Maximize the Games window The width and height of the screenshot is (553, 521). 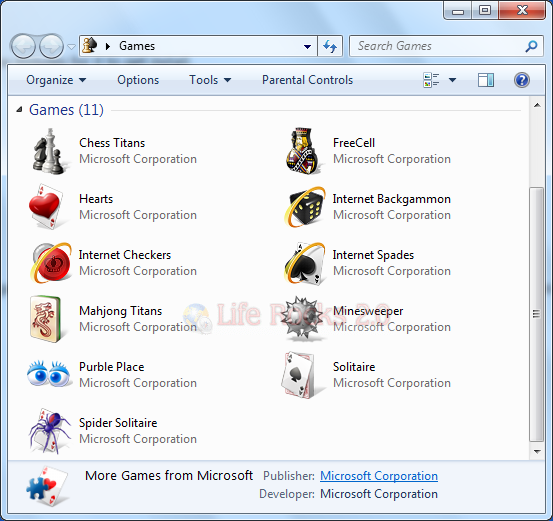click(485, 11)
